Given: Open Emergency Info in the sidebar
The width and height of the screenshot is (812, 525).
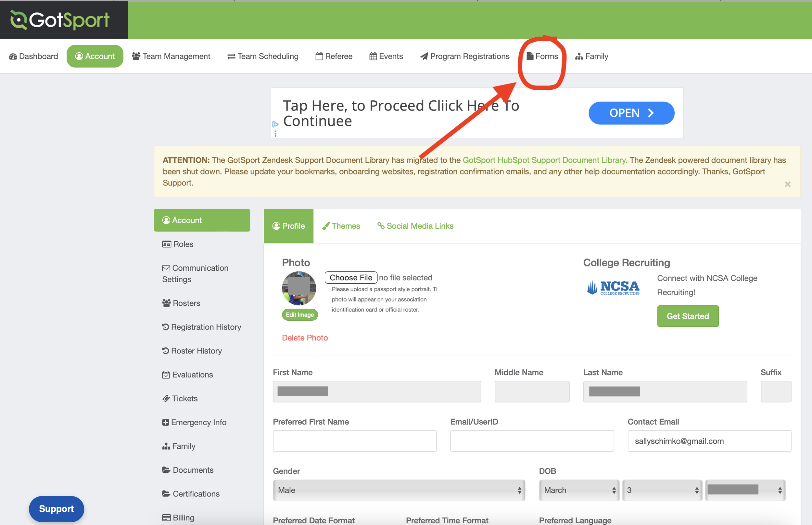Looking at the screenshot, I should point(194,422).
